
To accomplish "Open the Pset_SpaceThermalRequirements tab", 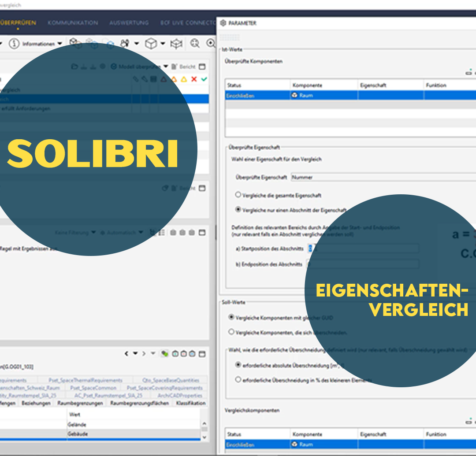I will coord(86,380).
